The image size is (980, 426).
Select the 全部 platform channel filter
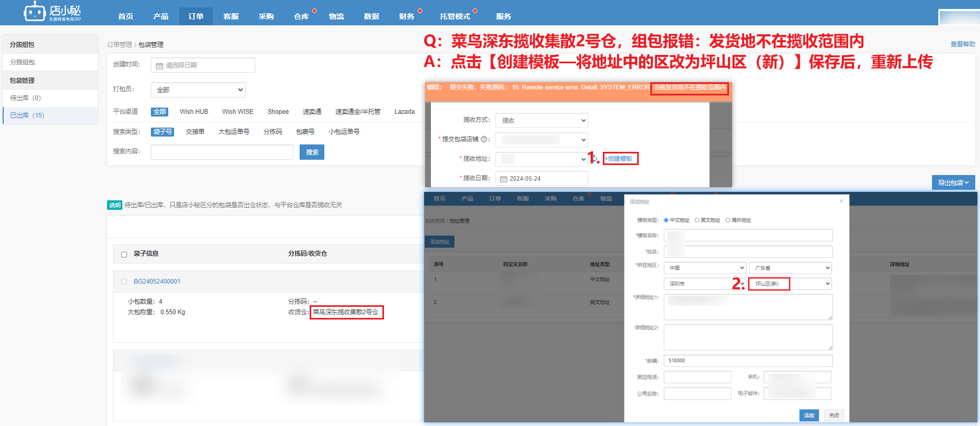pos(159,112)
